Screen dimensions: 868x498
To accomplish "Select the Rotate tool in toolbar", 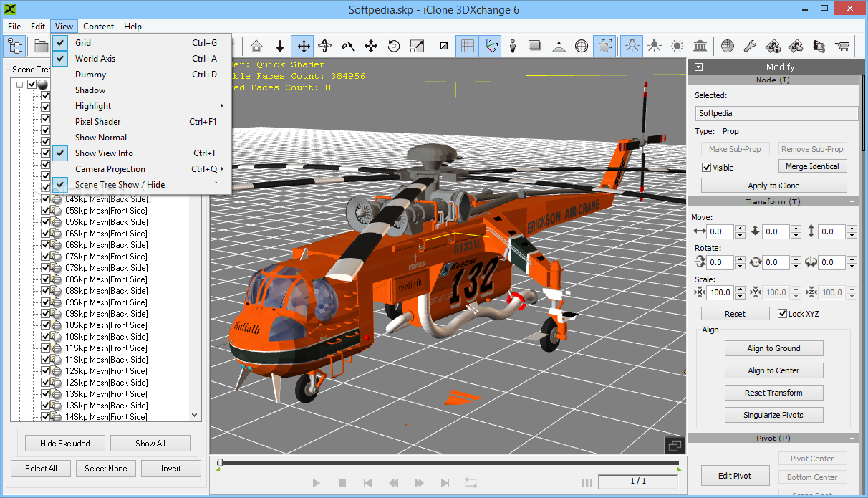I will coord(325,47).
